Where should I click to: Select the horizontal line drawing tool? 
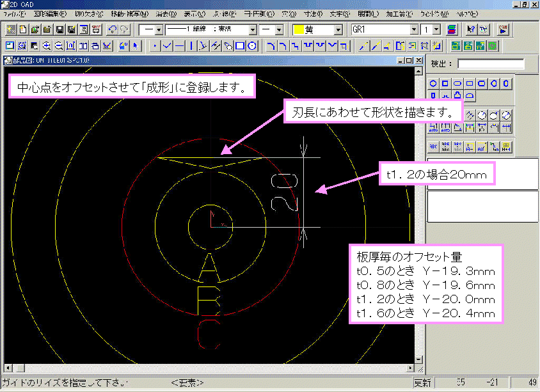179,46
